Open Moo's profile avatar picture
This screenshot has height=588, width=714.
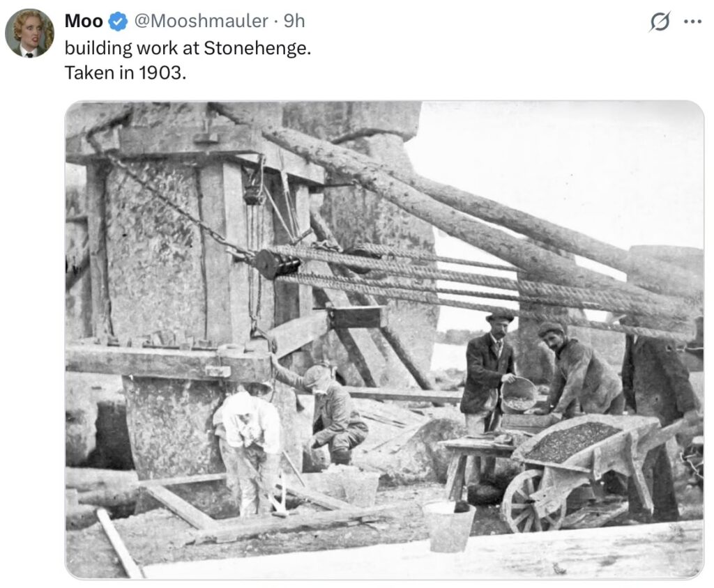[x=29, y=33]
